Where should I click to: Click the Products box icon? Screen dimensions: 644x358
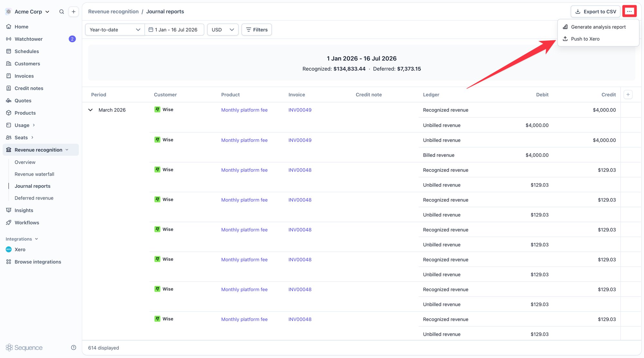click(9, 113)
